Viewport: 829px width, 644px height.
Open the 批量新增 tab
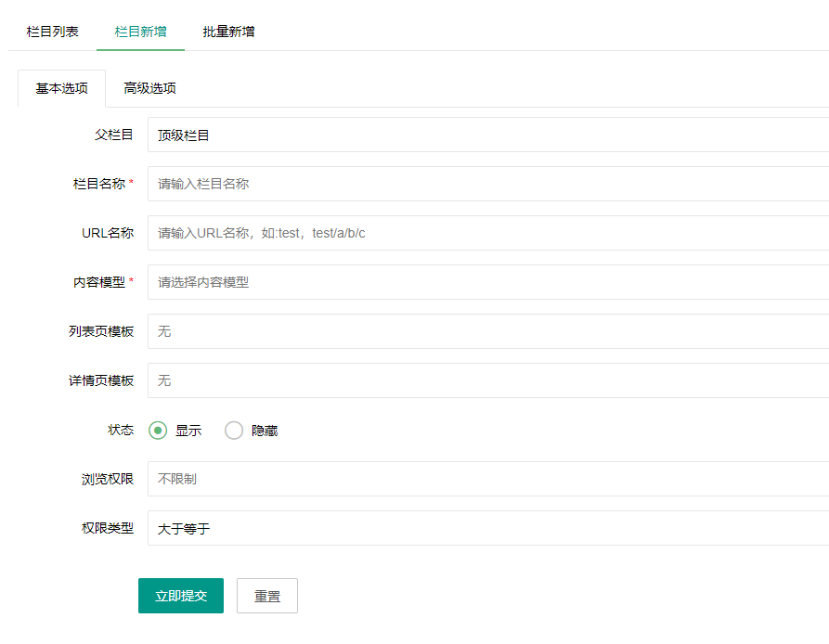pyautogui.click(x=228, y=32)
